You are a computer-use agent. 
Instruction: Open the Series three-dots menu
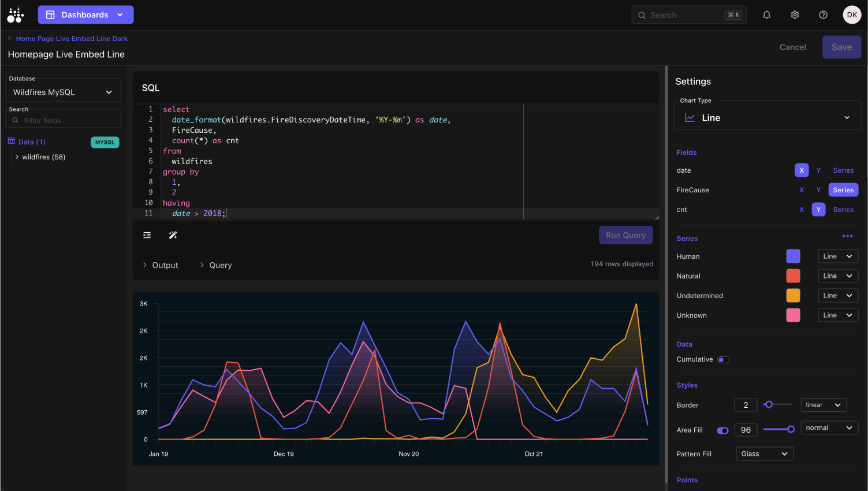pyautogui.click(x=847, y=236)
